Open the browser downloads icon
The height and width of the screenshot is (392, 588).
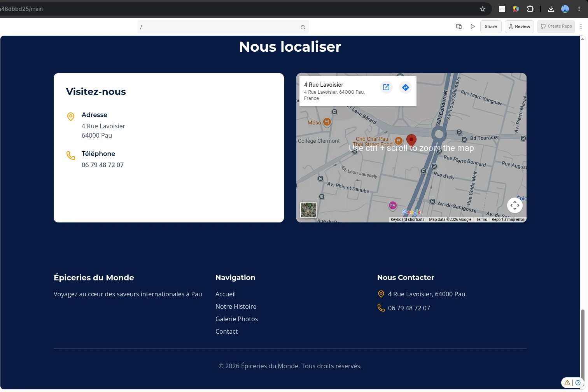[551, 9]
